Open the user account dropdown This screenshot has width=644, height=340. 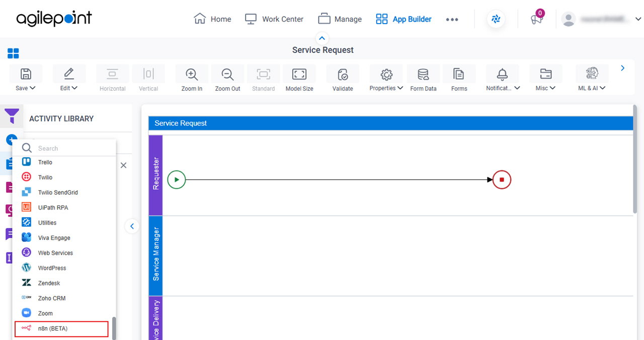click(638, 19)
